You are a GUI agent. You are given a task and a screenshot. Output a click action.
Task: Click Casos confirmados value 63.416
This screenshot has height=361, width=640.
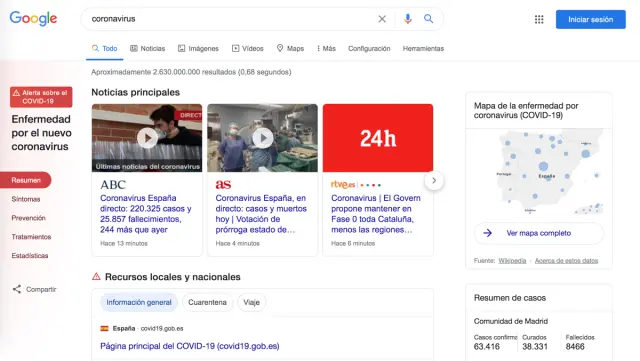click(x=487, y=347)
